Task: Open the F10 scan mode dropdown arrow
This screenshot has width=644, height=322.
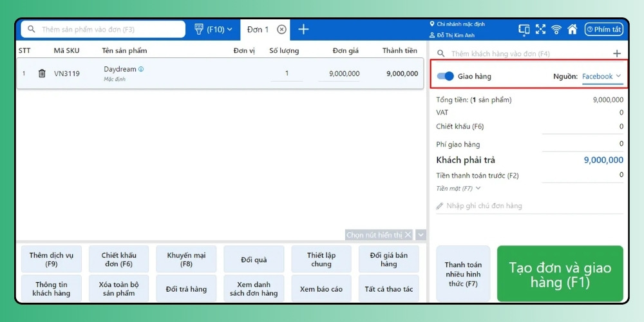Action: click(230, 30)
